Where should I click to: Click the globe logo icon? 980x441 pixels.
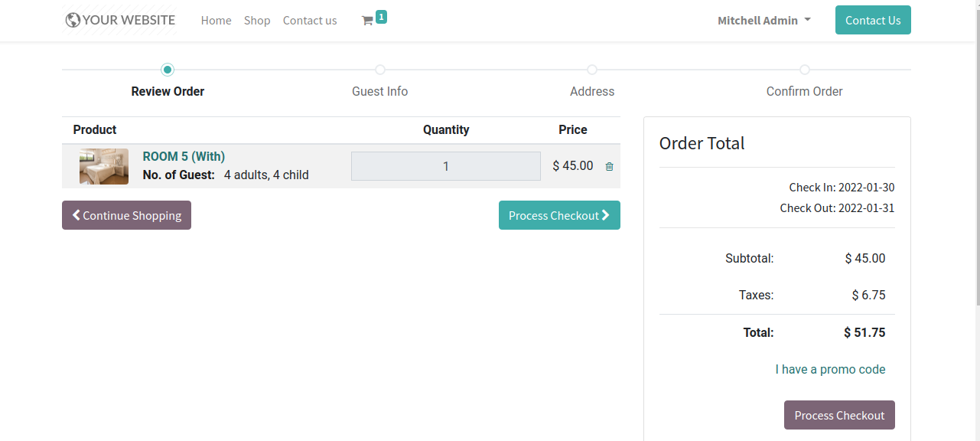[73, 21]
